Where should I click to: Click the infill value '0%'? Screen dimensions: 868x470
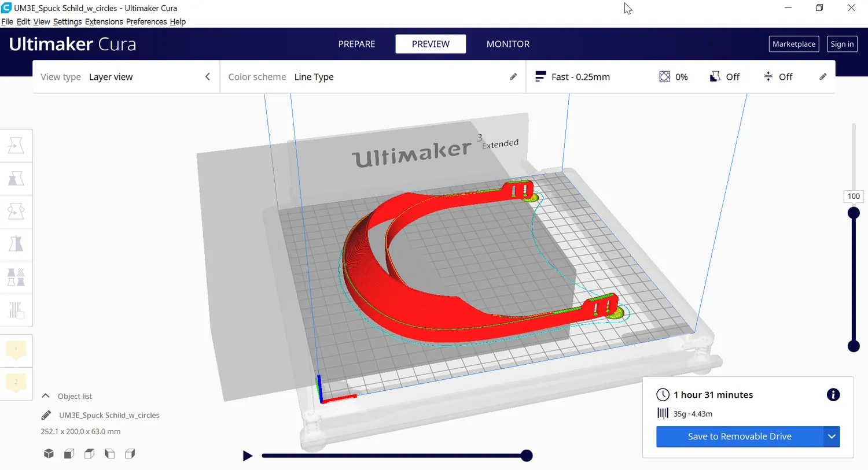tap(681, 77)
